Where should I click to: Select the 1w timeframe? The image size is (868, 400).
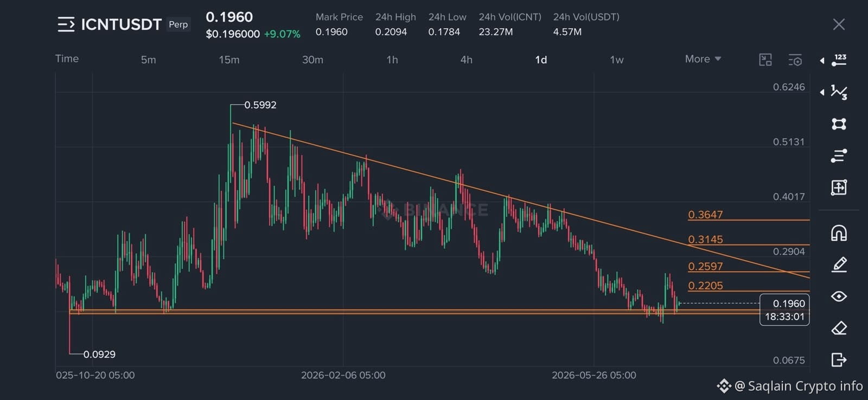tap(617, 60)
